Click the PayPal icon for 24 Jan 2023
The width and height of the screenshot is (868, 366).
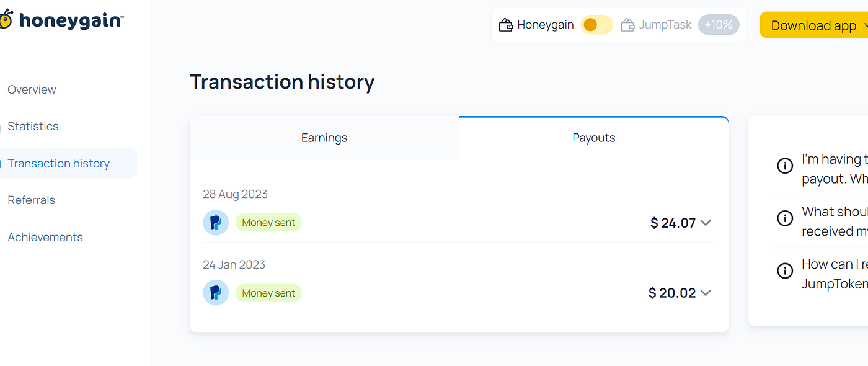(216, 293)
